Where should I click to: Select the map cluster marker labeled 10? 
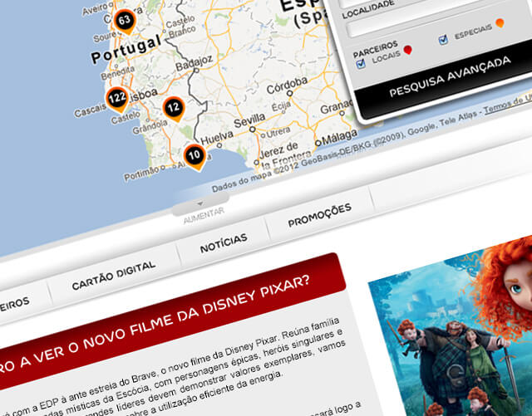pyautogui.click(x=195, y=156)
